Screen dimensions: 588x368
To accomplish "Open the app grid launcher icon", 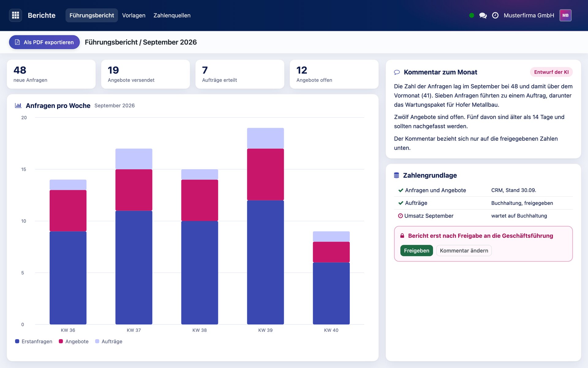I will [x=15, y=15].
